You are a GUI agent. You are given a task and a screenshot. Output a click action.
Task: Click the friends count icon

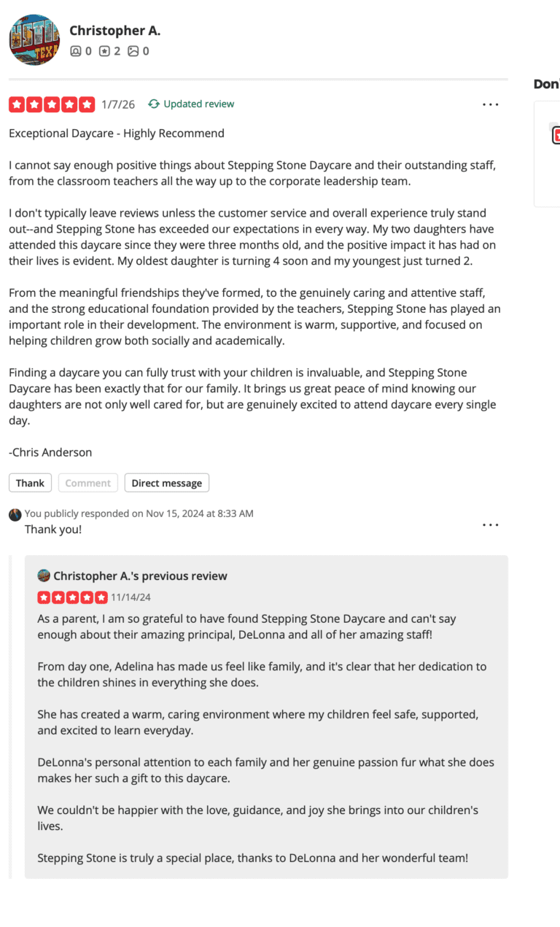point(76,51)
